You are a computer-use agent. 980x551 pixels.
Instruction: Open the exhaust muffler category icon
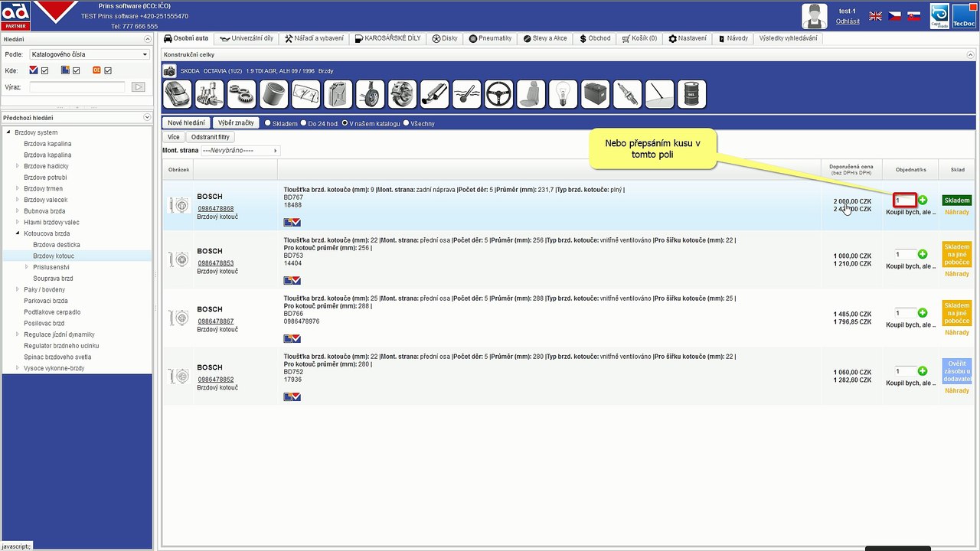click(435, 94)
